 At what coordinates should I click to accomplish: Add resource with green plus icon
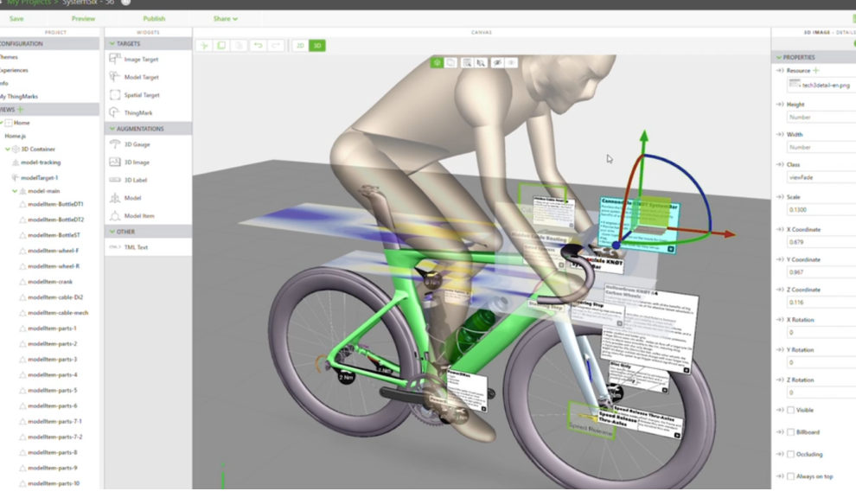point(816,70)
